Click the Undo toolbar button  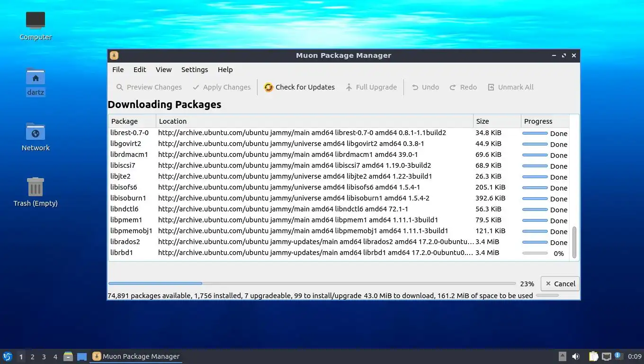click(x=425, y=87)
